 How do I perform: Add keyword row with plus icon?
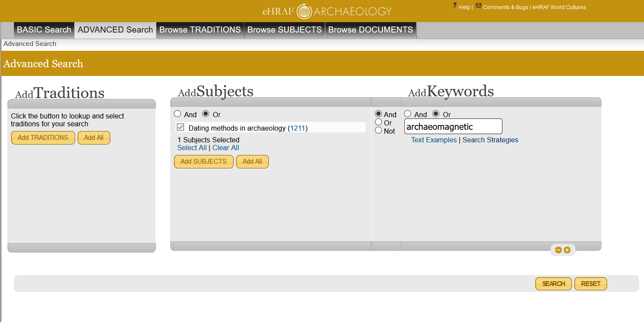[567, 250]
